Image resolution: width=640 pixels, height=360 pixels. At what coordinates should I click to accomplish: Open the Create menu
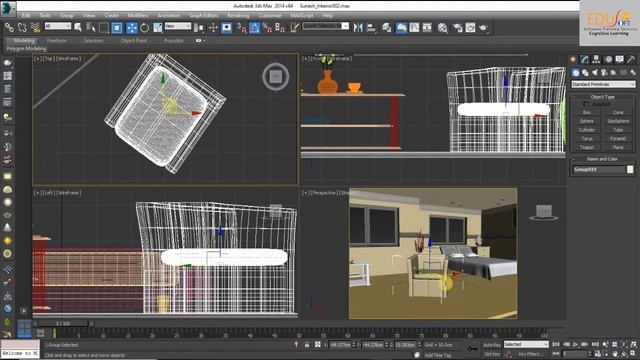tap(111, 16)
